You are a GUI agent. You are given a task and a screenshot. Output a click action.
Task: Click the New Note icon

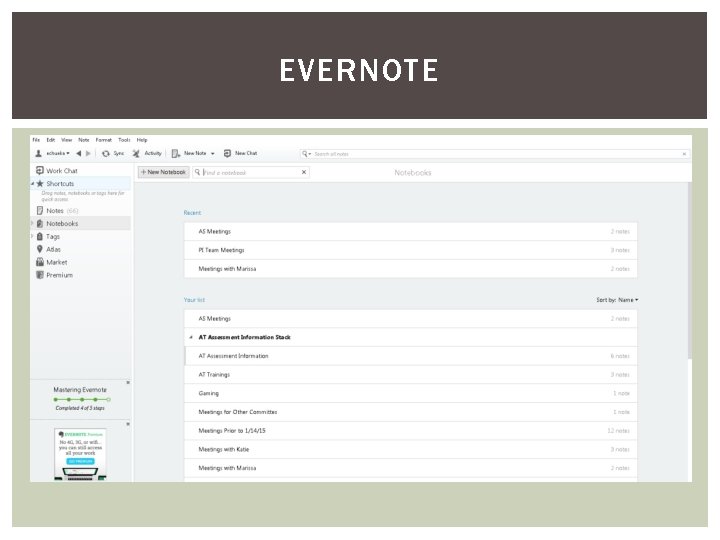pos(176,153)
